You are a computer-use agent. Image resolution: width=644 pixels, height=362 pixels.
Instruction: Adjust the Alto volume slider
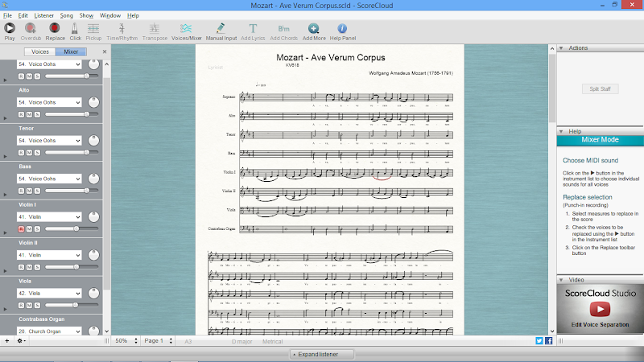(x=72, y=114)
